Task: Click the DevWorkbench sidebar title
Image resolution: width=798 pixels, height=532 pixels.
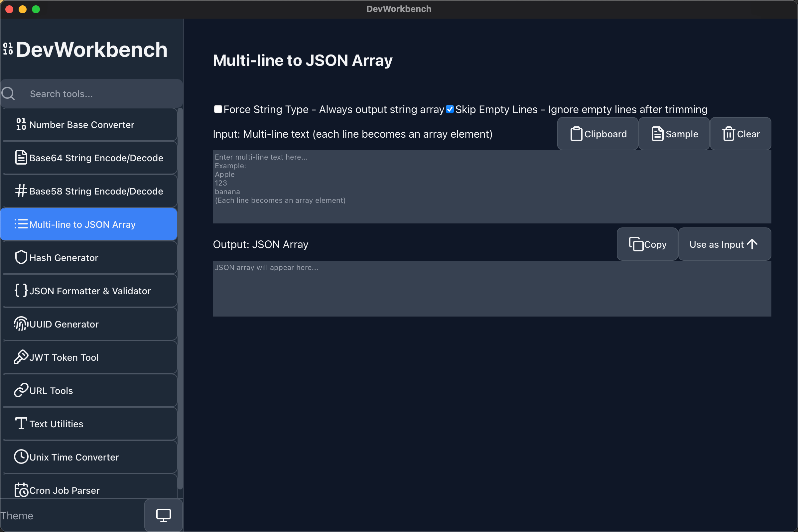Action: pyautogui.click(x=92, y=50)
